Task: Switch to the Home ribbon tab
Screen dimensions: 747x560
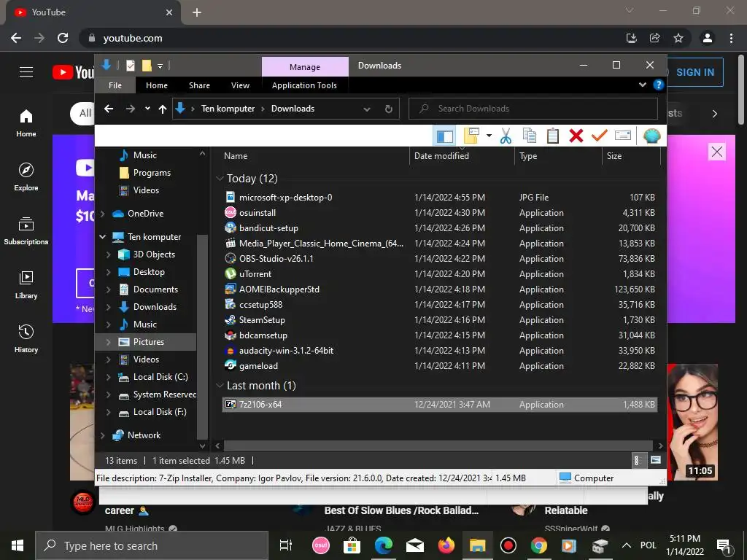Action: (157, 85)
